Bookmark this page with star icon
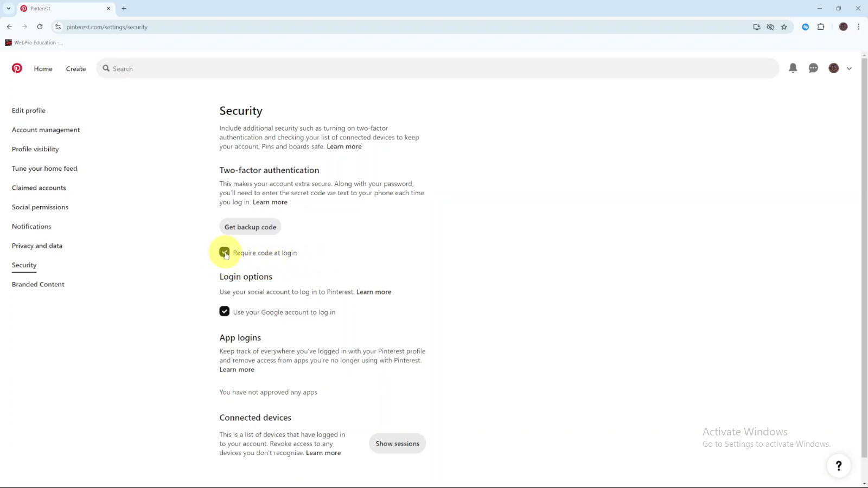Screen dimensions: 868x488 (784, 27)
